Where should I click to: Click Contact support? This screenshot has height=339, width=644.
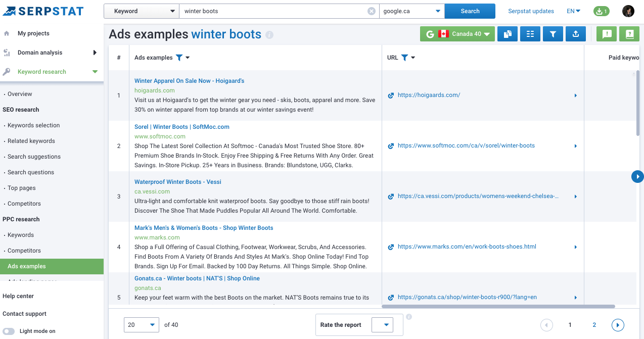pyautogui.click(x=24, y=314)
